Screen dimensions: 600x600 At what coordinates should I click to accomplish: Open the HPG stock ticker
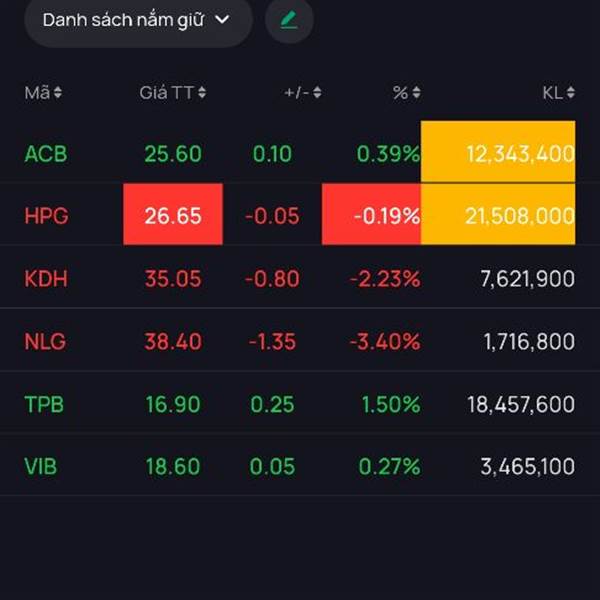[x=46, y=216]
